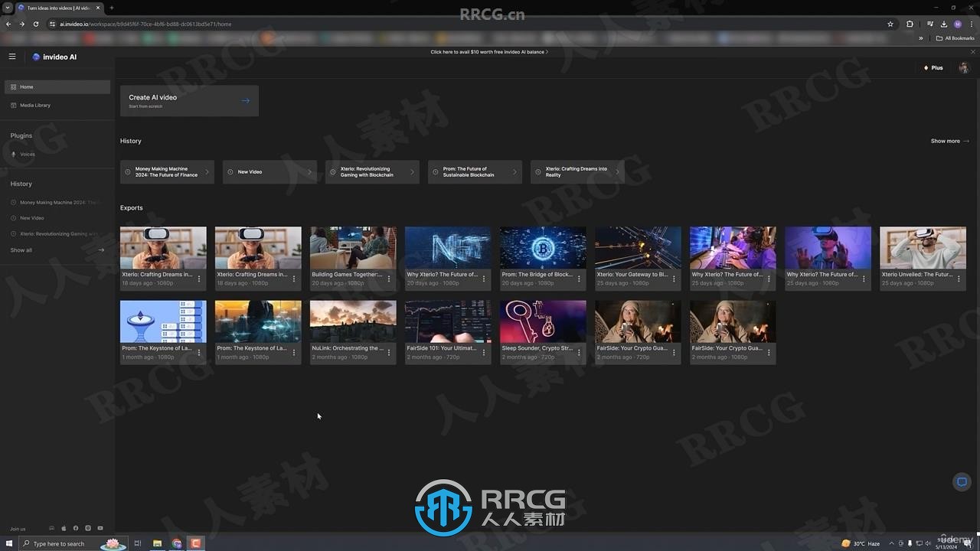Open FairSide 101: Your Ultimate thumbnail
Viewport: 980px width, 551px height.
(448, 321)
